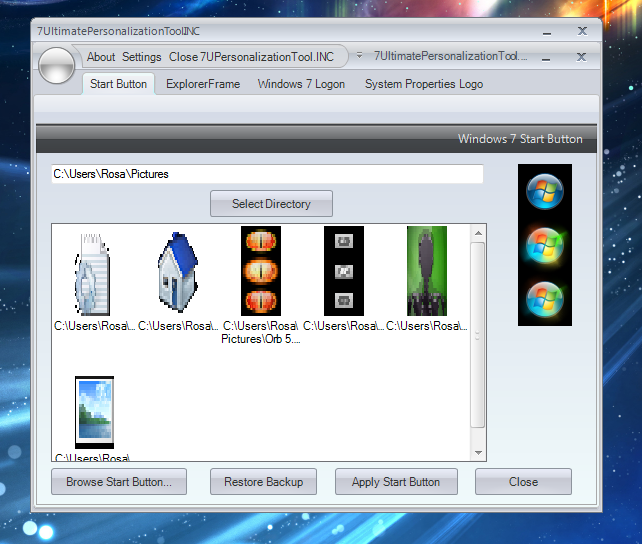
Task: Click the Select Directory button
Action: click(271, 203)
